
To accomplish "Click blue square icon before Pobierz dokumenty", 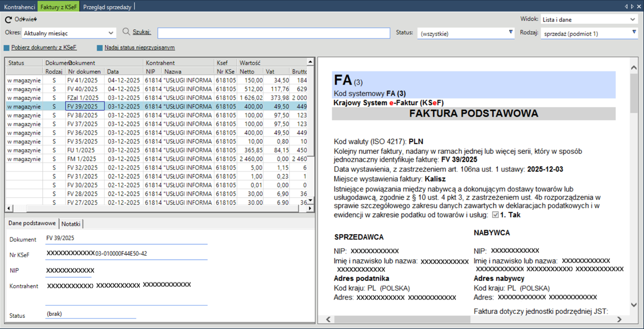I will click(7, 48).
